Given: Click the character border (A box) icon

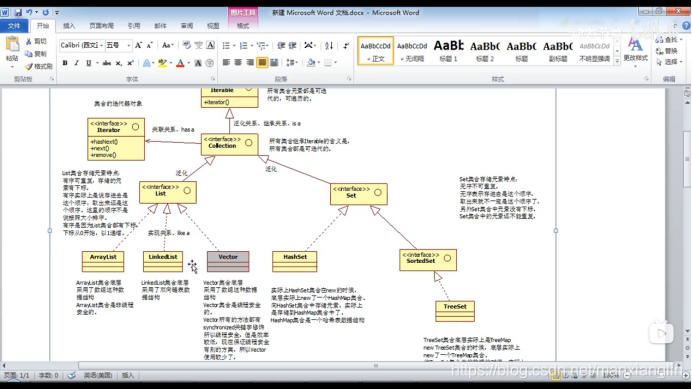Looking at the screenshot, I should click(x=211, y=45).
